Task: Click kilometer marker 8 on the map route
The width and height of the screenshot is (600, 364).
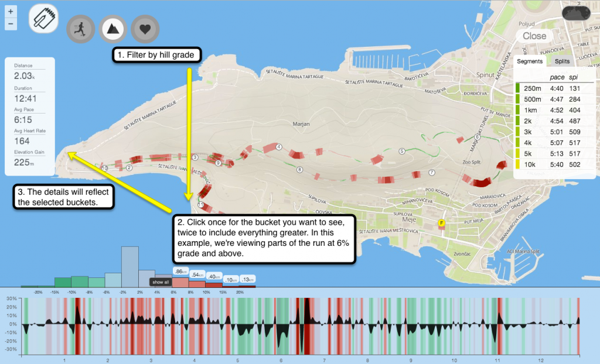Action: click(x=299, y=169)
